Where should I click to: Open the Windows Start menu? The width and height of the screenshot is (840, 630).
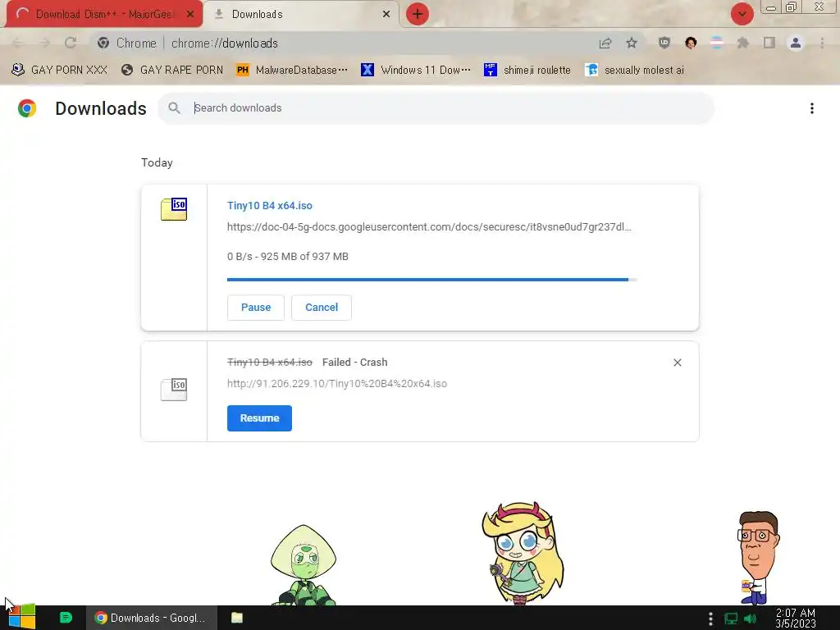pyautogui.click(x=22, y=618)
